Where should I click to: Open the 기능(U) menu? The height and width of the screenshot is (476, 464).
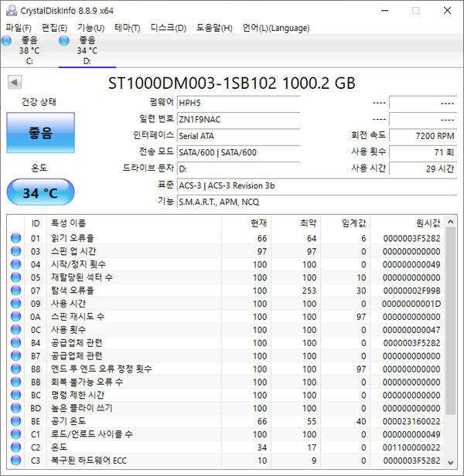[x=90, y=28]
